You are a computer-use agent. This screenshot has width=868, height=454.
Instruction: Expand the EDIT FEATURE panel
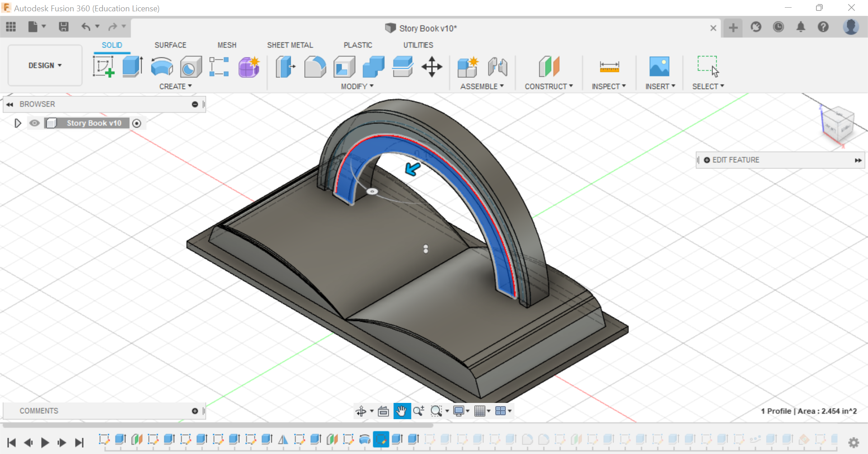[x=858, y=160]
